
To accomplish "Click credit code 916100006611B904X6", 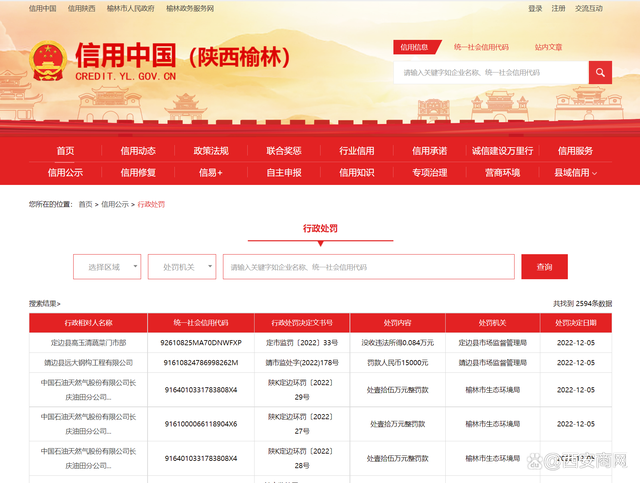I will pyautogui.click(x=201, y=424).
